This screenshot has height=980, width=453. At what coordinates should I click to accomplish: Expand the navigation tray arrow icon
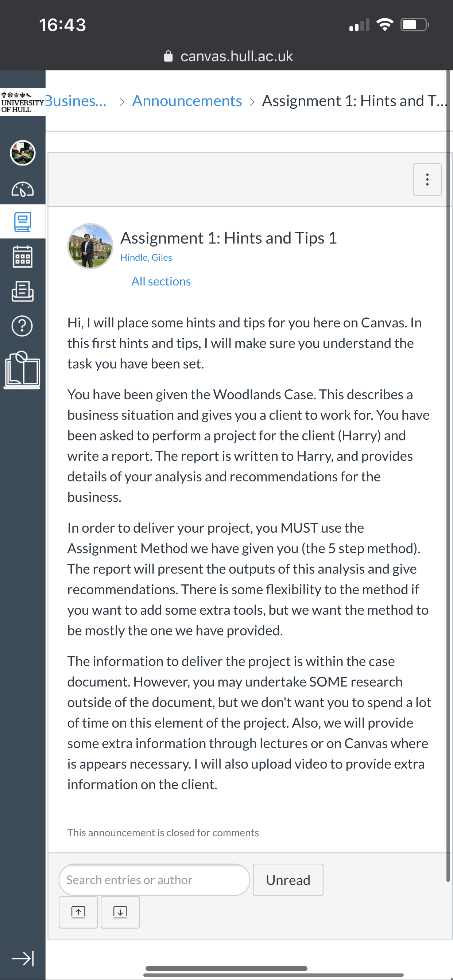click(x=23, y=958)
